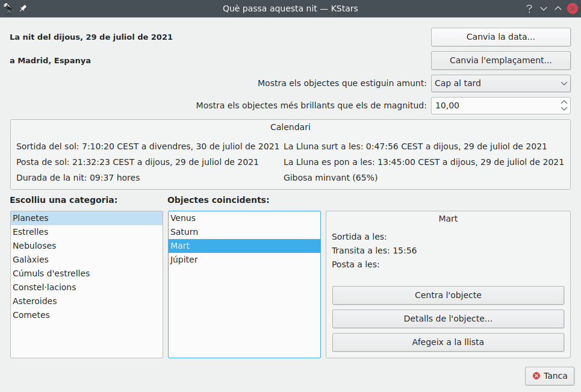
Task: Select Asteroides from categories
Action: [35, 301]
